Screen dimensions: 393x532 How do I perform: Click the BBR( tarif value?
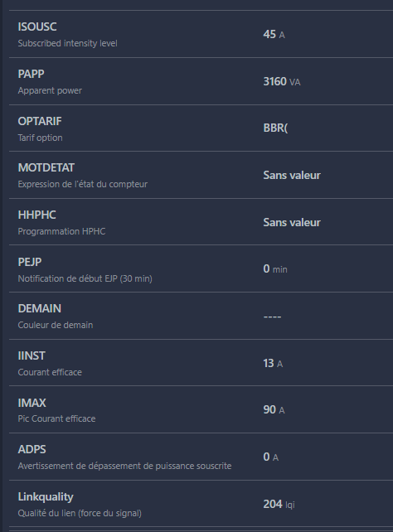coord(275,128)
